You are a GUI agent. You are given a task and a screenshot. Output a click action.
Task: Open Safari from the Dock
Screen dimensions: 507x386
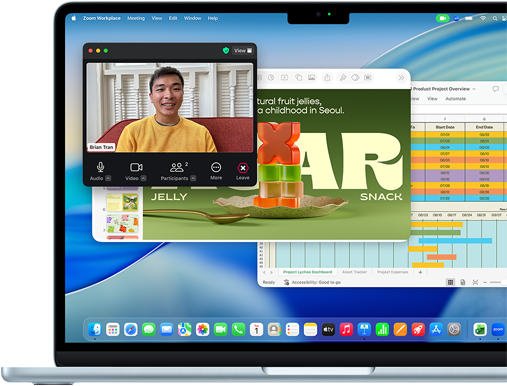click(x=131, y=330)
